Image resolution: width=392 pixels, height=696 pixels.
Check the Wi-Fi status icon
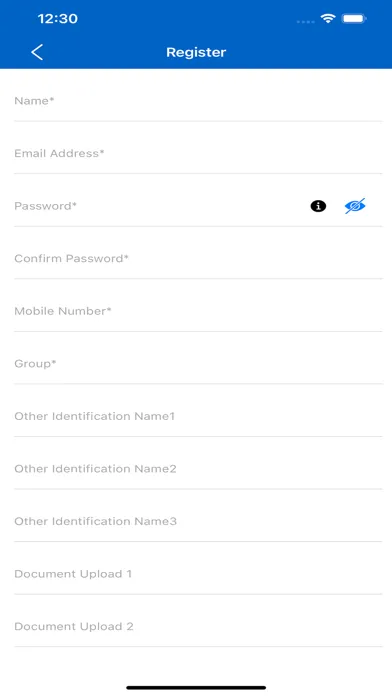(328, 19)
